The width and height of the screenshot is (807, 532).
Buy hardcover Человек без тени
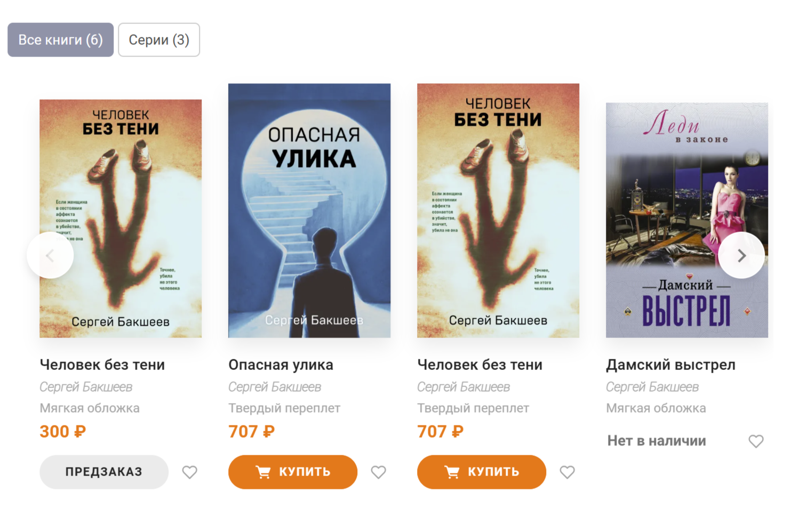[482, 472]
